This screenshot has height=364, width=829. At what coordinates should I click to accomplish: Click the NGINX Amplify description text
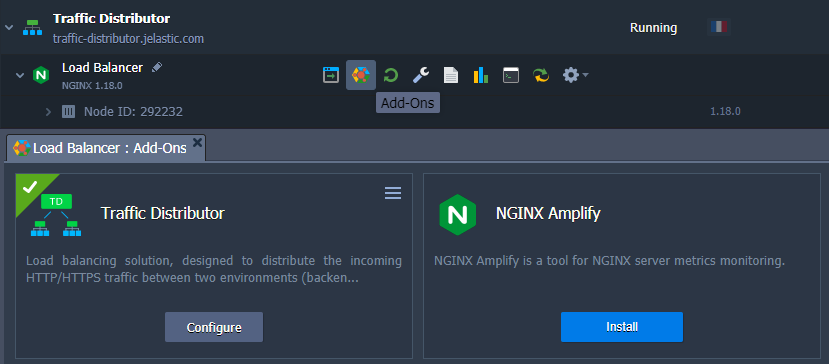610,261
